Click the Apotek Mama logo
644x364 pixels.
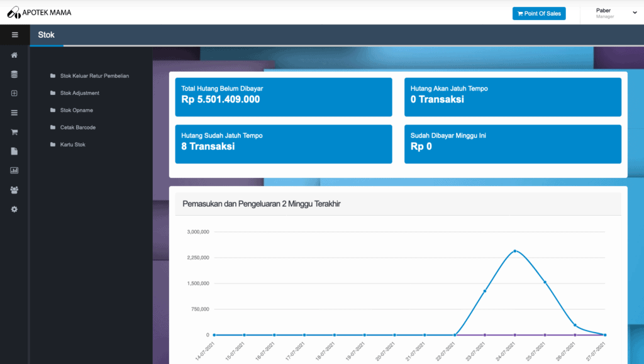39,13
